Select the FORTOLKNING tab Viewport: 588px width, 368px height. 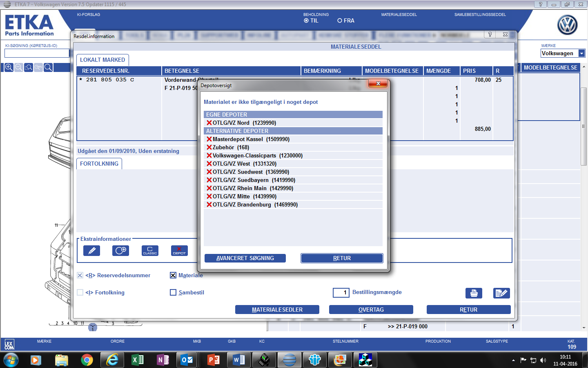(99, 164)
